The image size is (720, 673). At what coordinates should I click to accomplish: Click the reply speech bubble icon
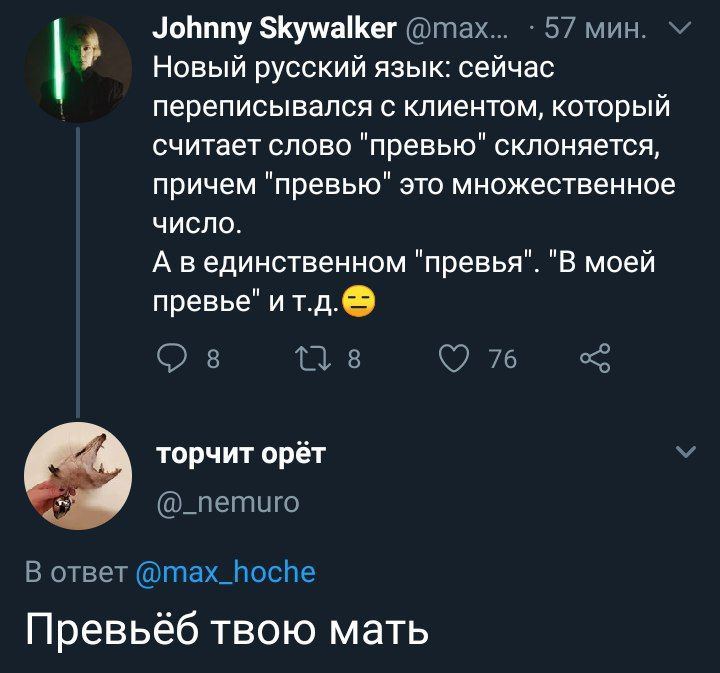171,358
